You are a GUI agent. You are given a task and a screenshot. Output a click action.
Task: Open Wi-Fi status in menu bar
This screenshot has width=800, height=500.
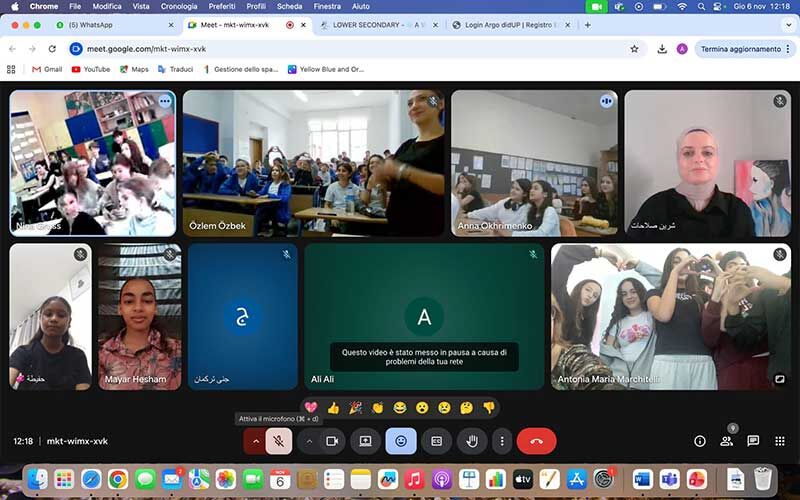coord(682,7)
